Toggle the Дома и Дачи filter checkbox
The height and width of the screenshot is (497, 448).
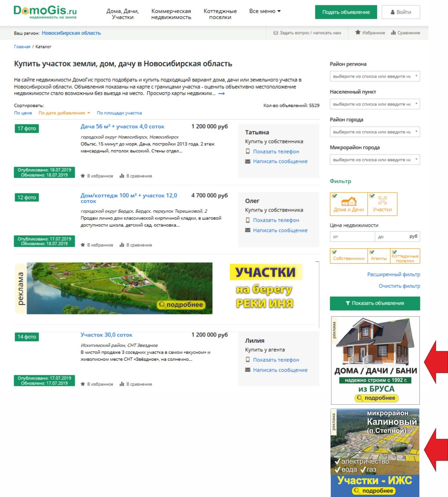point(335,196)
